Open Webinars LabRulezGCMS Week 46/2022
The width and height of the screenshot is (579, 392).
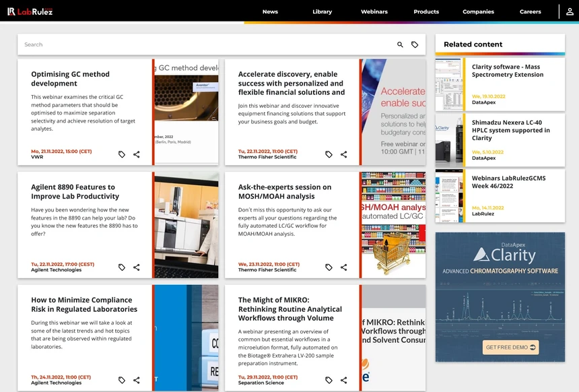coord(508,182)
